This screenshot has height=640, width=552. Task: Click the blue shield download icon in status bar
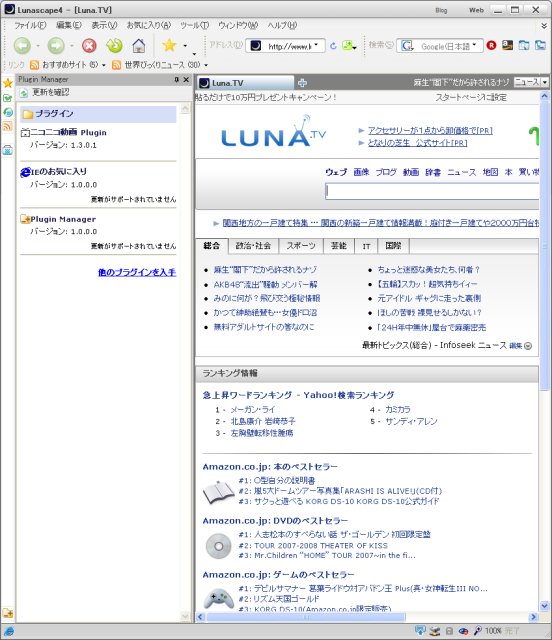(420, 631)
